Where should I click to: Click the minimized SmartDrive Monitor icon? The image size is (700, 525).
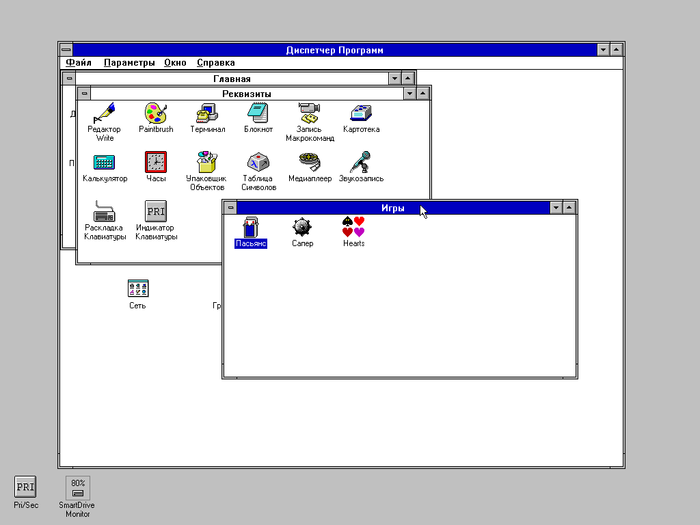(77, 487)
